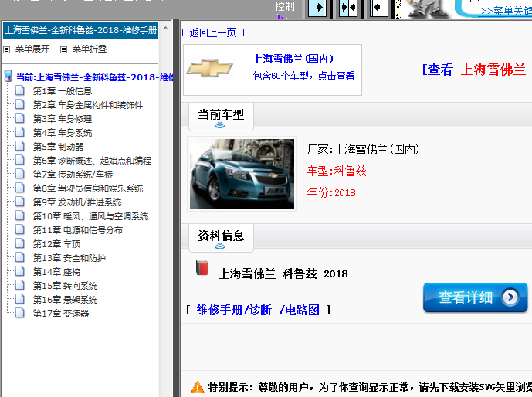Click the right-arrow panel control icon

pyautogui.click(x=317, y=8)
